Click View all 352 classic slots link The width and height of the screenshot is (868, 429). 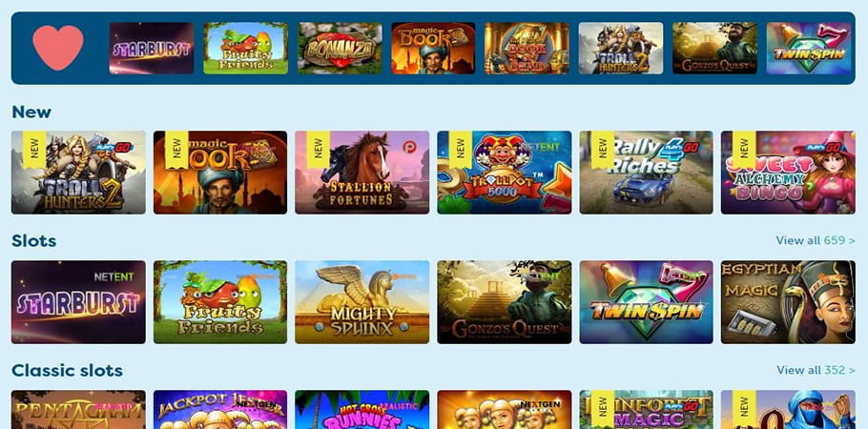coord(816,370)
